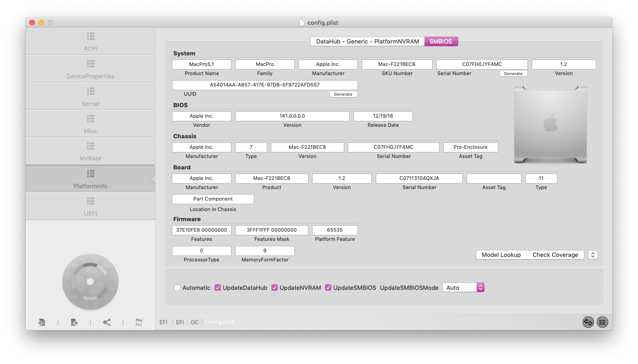This screenshot has width=638, height=364.
Task: Click the Chassis Type field showing 7
Action: click(x=251, y=147)
